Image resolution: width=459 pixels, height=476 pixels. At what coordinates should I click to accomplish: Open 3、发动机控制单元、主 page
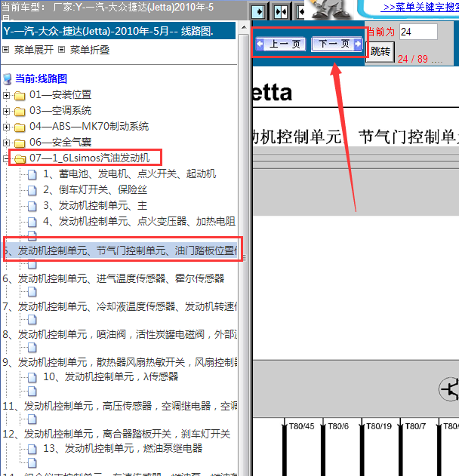95,205
